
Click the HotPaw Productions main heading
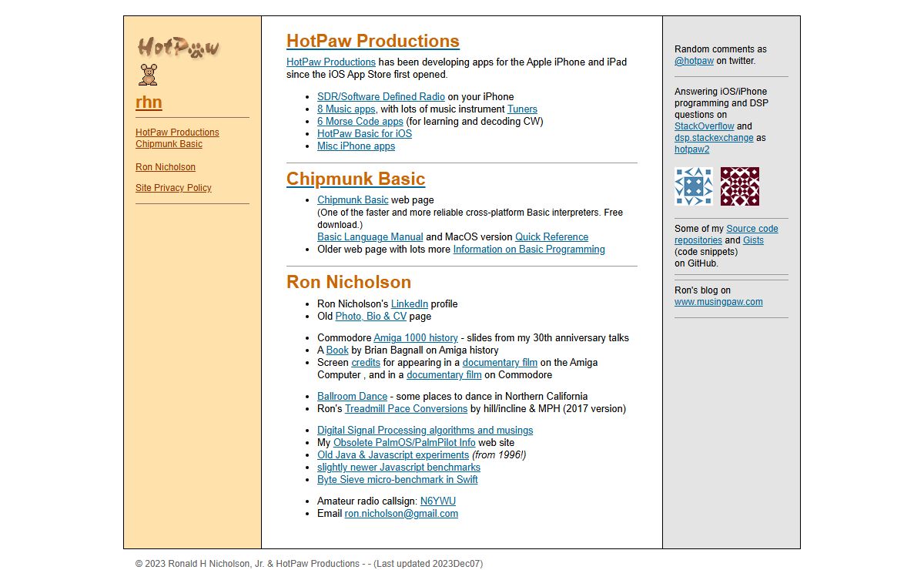(x=373, y=41)
